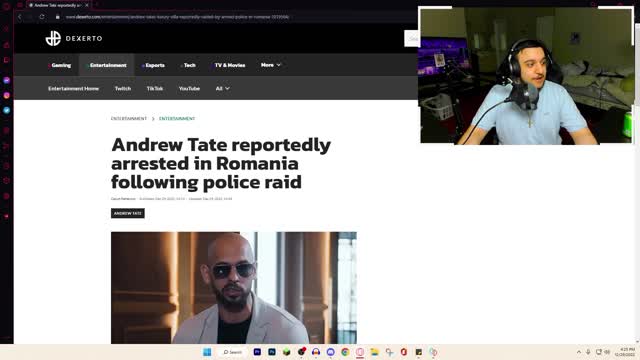Select the Tech nav item

click(189, 65)
